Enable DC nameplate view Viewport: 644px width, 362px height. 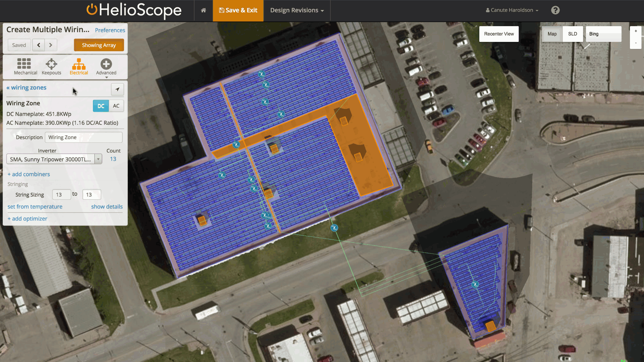(x=101, y=106)
